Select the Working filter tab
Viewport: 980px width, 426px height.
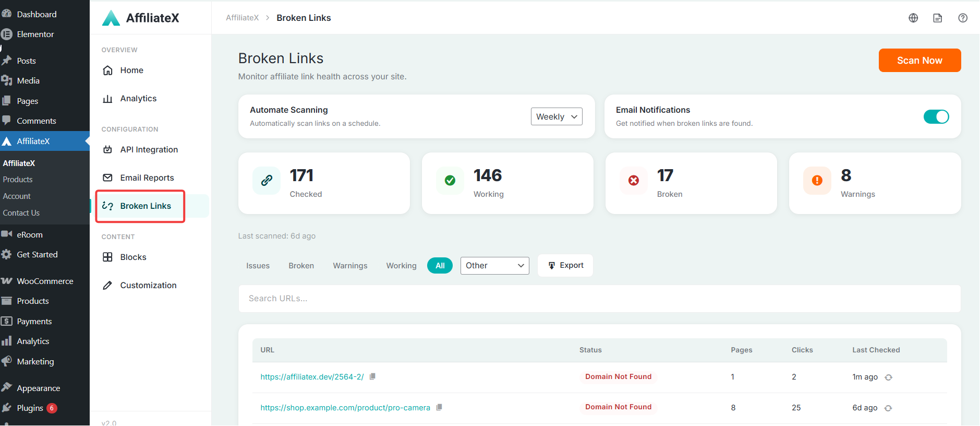401,266
